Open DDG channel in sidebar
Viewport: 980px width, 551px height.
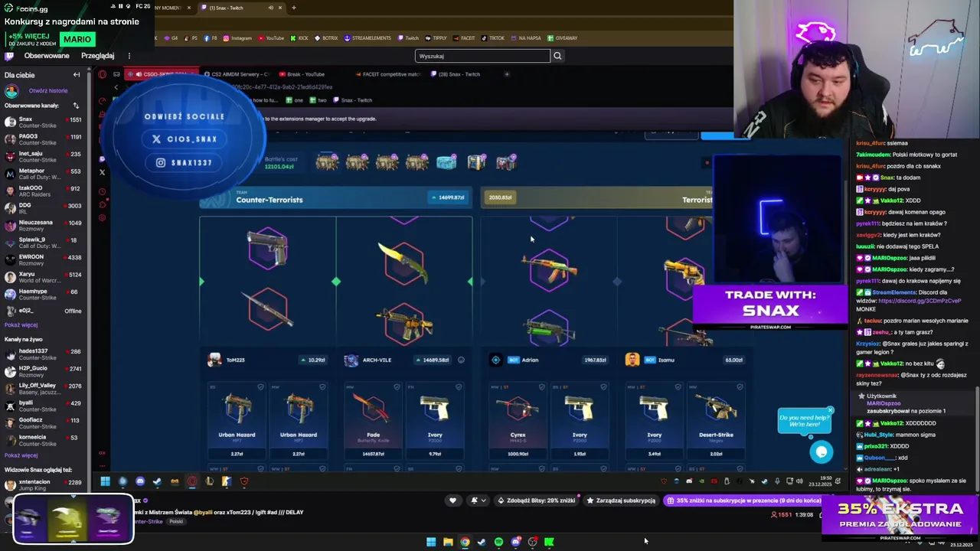point(43,208)
